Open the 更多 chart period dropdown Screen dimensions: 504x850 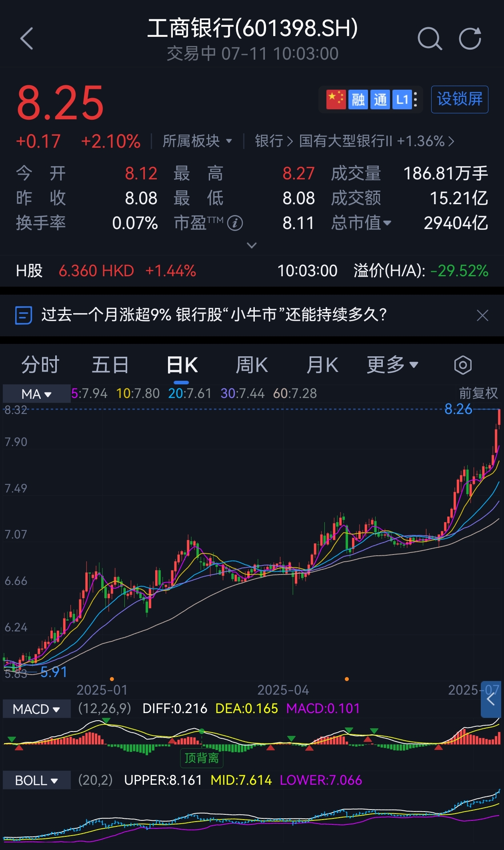[393, 365]
